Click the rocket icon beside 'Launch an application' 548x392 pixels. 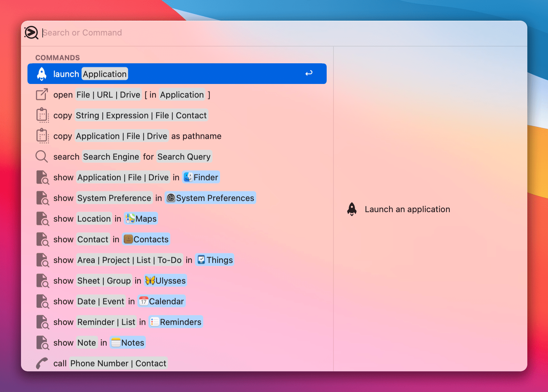[x=352, y=209]
